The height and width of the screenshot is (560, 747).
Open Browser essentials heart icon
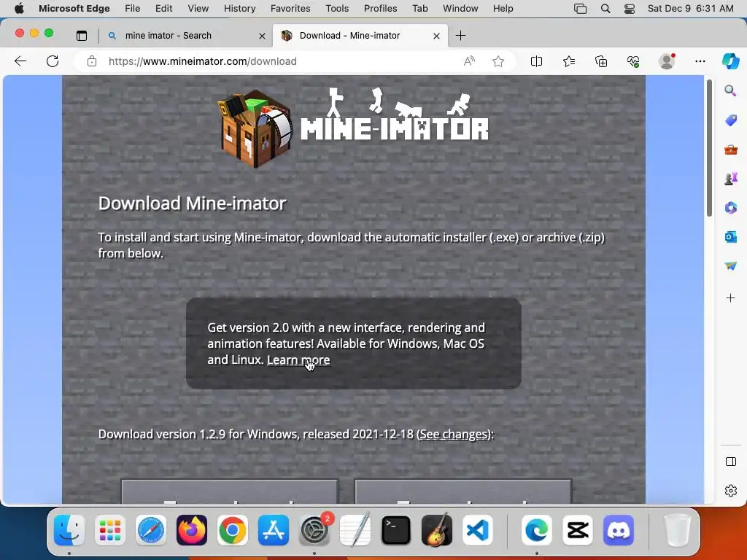(633, 61)
